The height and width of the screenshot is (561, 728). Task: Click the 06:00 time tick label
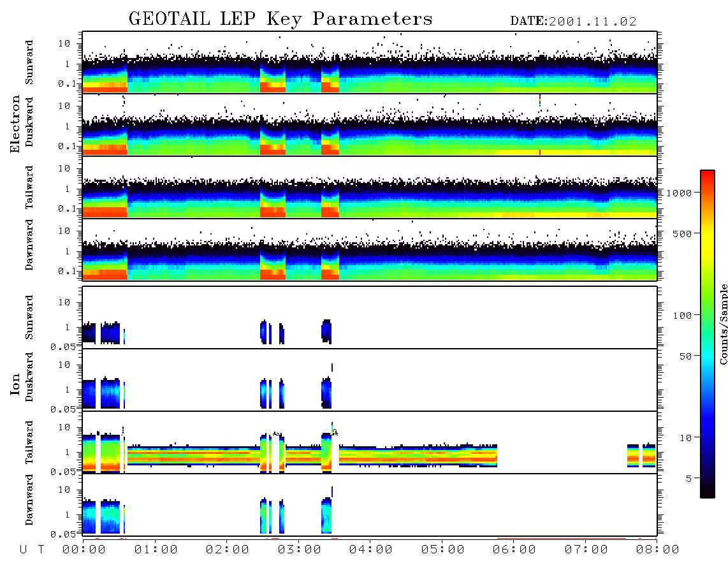(514, 550)
